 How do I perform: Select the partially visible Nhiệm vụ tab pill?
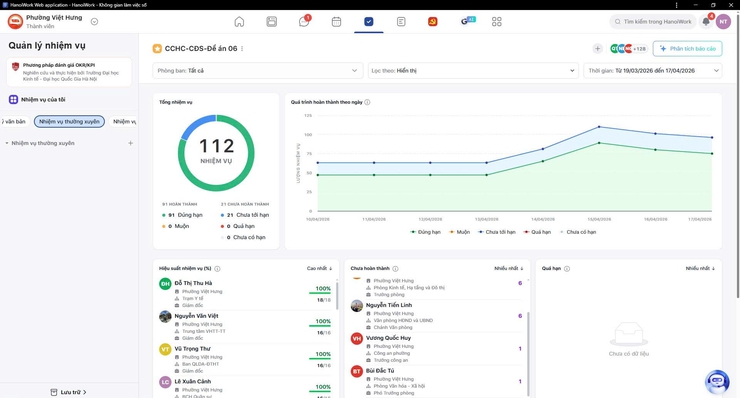[124, 122]
